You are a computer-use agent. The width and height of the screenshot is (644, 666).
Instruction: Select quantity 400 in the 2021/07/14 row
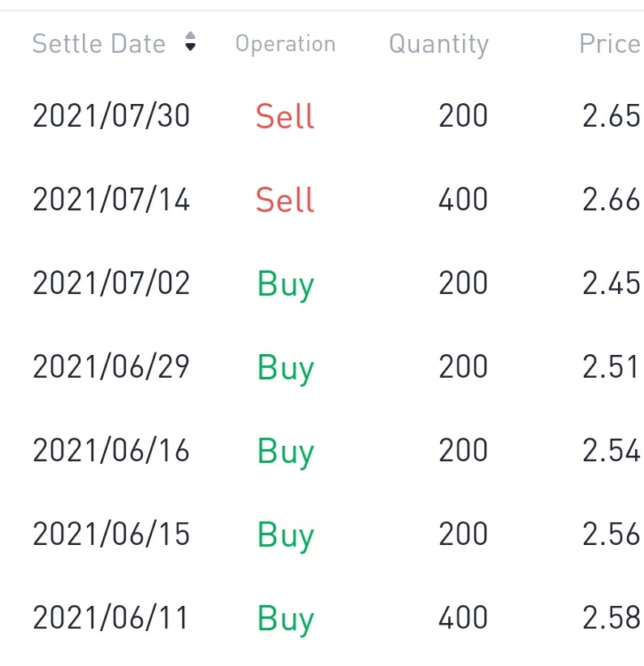coord(463,200)
